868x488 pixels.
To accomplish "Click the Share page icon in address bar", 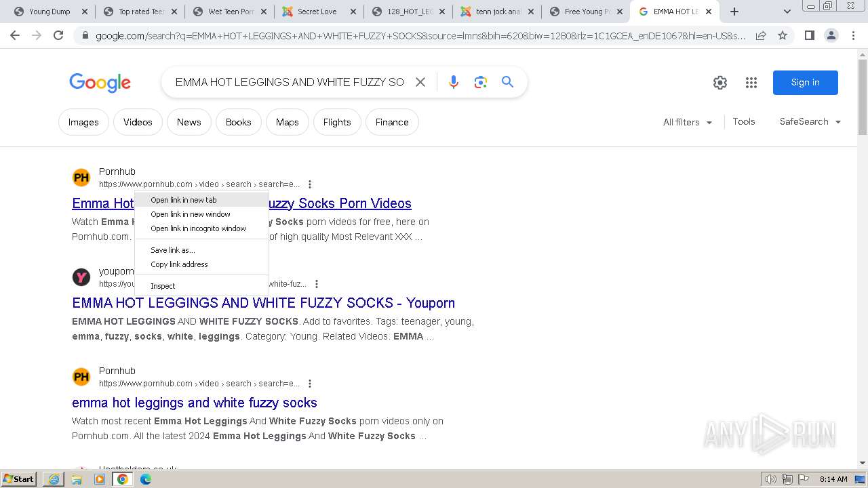I will point(761,35).
